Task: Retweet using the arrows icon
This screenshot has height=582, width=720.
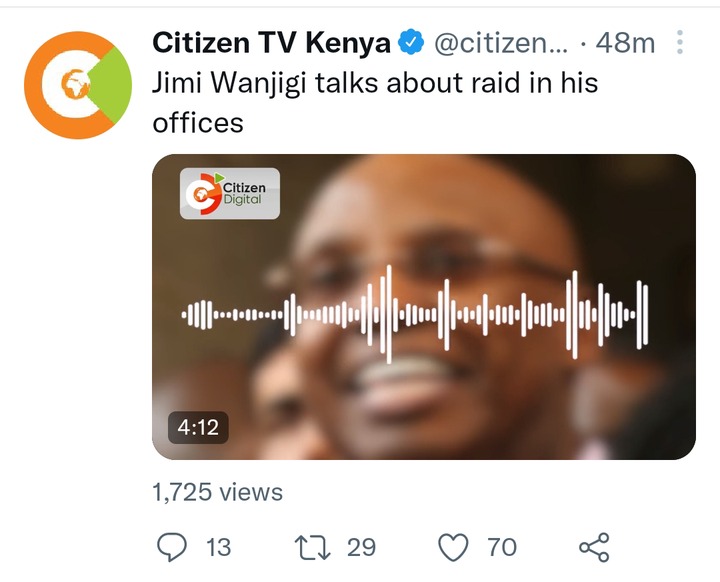Action: coord(312,547)
